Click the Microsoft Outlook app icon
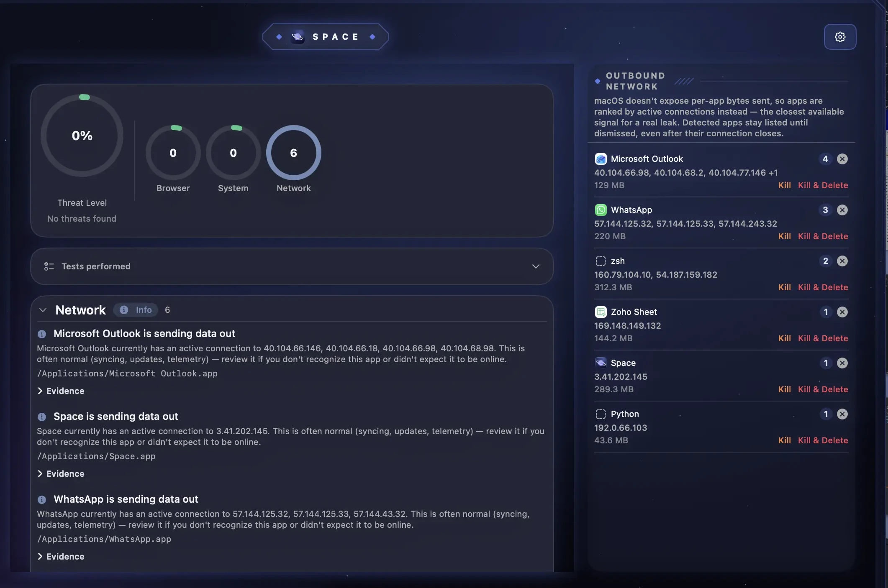This screenshot has height=588, width=888. (601, 159)
